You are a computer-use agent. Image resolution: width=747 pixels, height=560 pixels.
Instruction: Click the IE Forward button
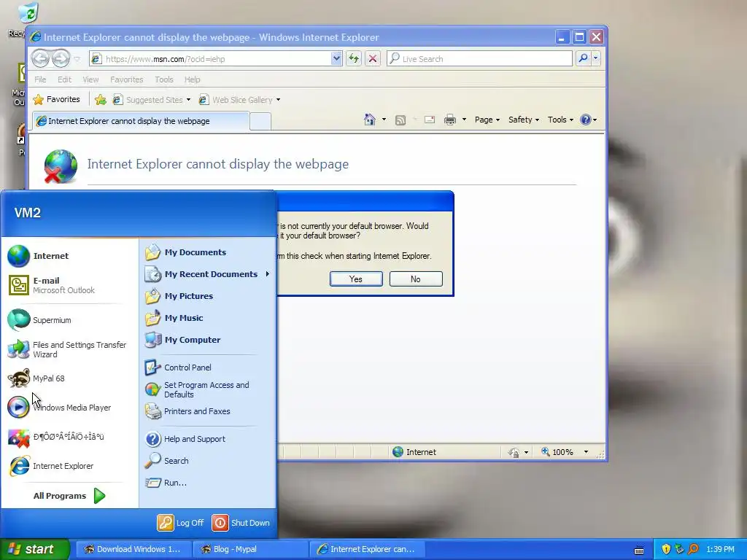click(x=61, y=58)
